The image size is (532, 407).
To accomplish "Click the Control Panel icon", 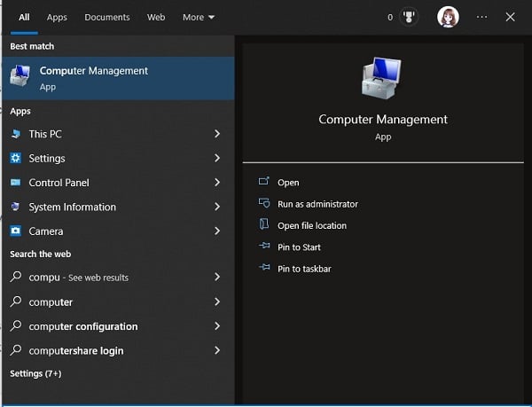I will click(15, 183).
